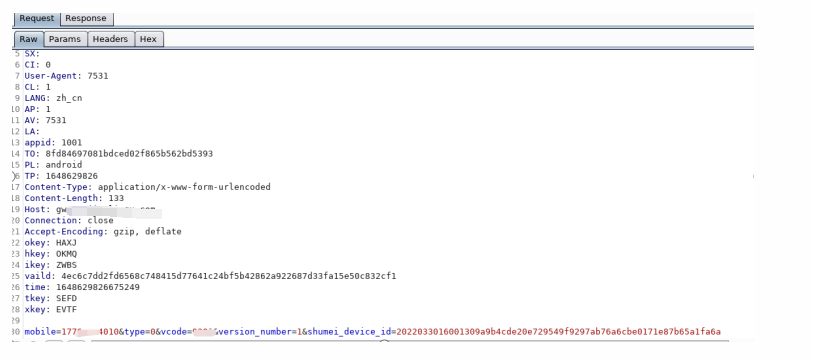This screenshot has height=360, width=813.
Task: Click the Host header line
Action: [93, 210]
